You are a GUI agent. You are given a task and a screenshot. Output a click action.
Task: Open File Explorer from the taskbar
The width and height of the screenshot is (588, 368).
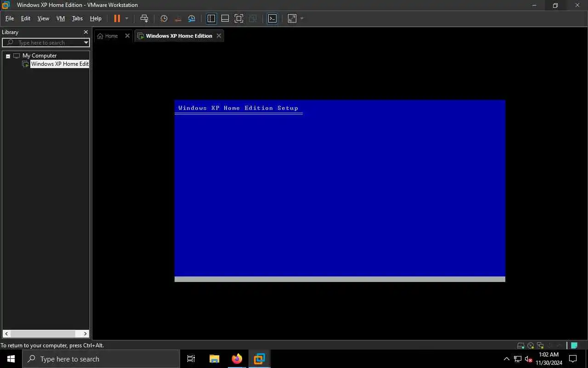[x=214, y=359]
